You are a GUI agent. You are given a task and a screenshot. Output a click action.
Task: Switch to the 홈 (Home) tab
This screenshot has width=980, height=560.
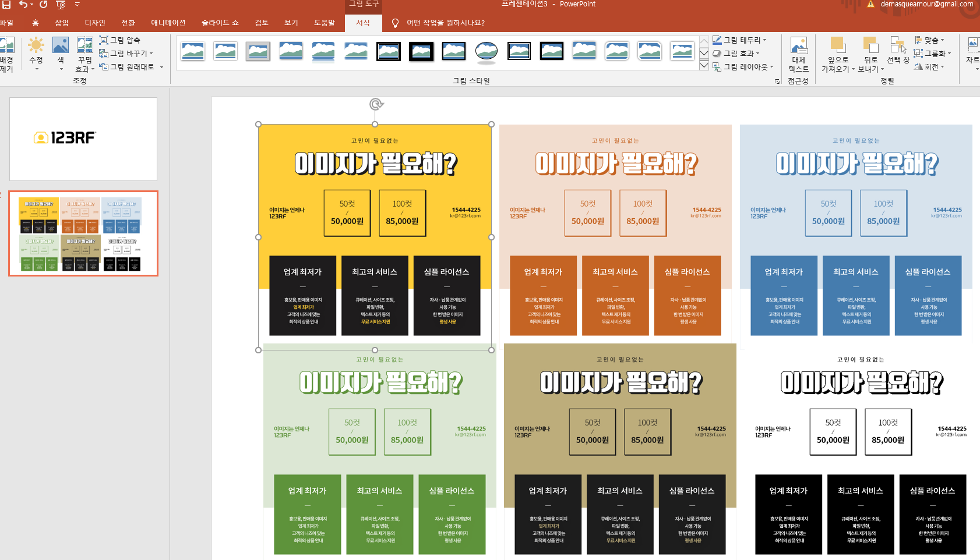36,23
